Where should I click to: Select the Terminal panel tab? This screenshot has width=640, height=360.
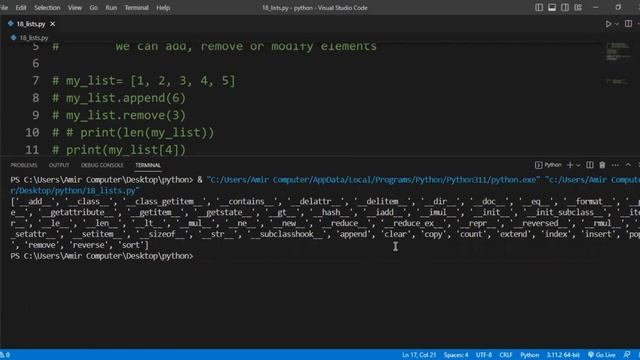[x=148, y=165]
